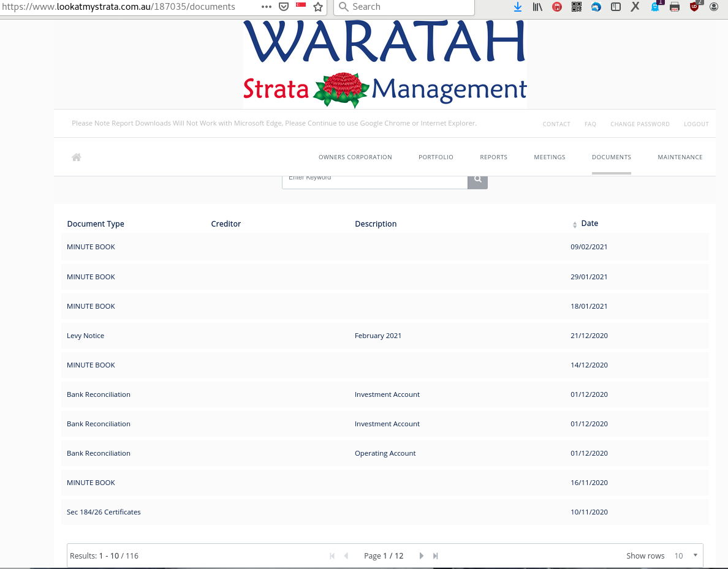Image resolution: width=728 pixels, height=569 pixels.
Task: Click the Document Type column header
Action: coord(96,224)
